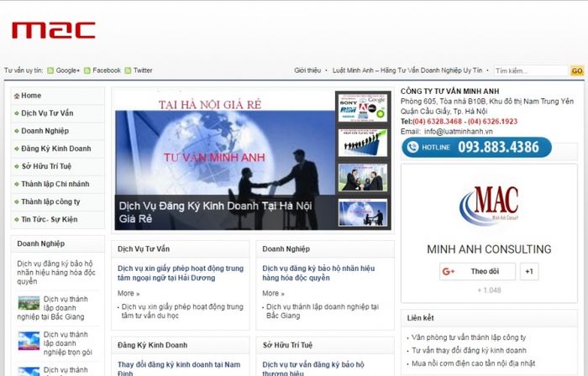Open article Thay đổi đăng ký kinh doanh Nam Định
This screenshot has width=588, height=376.
[179, 368]
